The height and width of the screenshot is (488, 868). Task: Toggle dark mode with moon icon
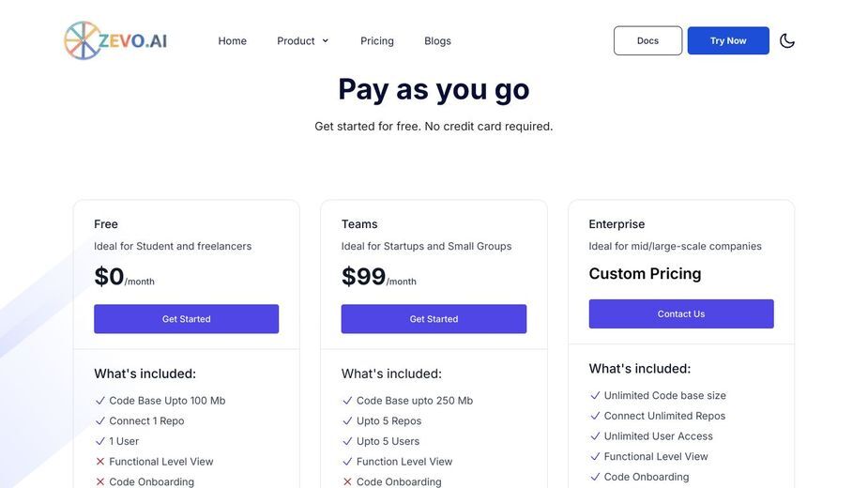(786, 40)
